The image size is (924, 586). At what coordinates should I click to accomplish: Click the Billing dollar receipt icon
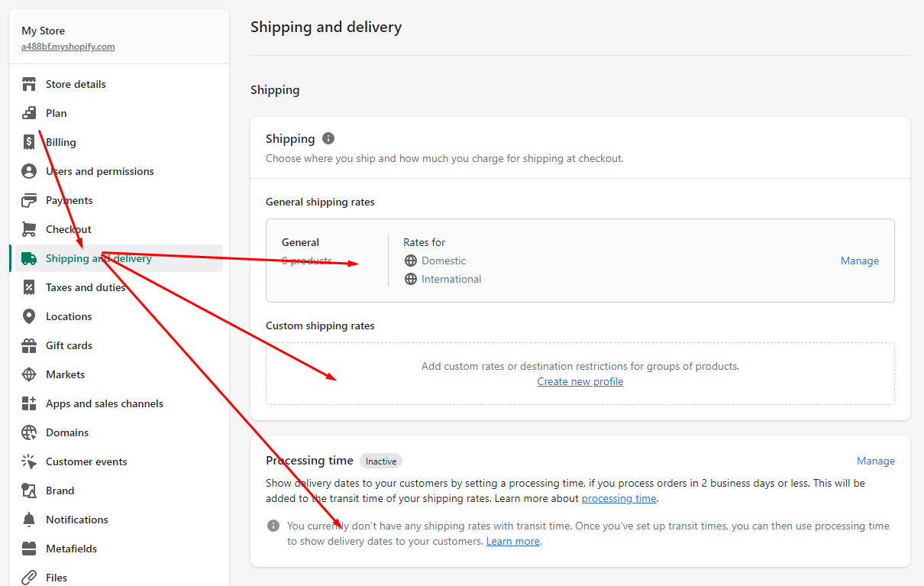coord(29,142)
